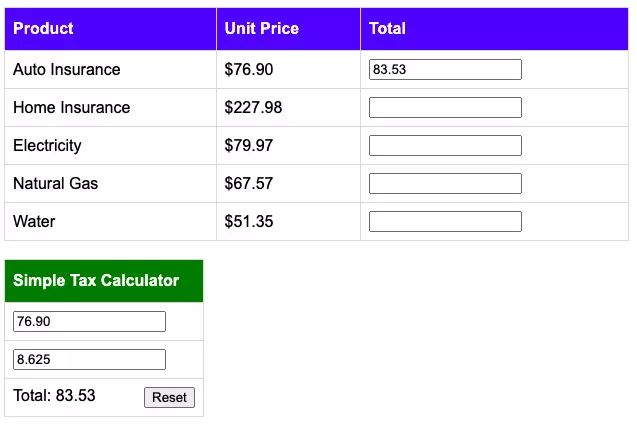Click the Auto Insurance product name

(x=67, y=69)
